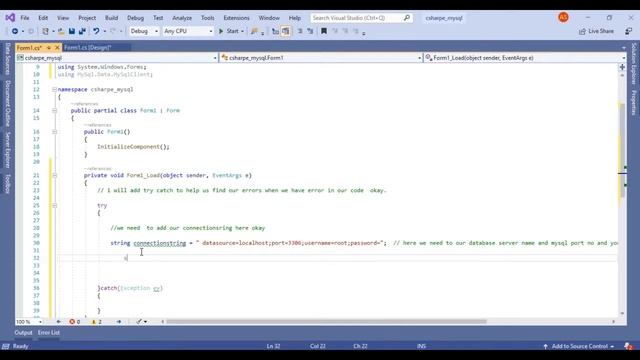Open the File menu

[x=25, y=18]
